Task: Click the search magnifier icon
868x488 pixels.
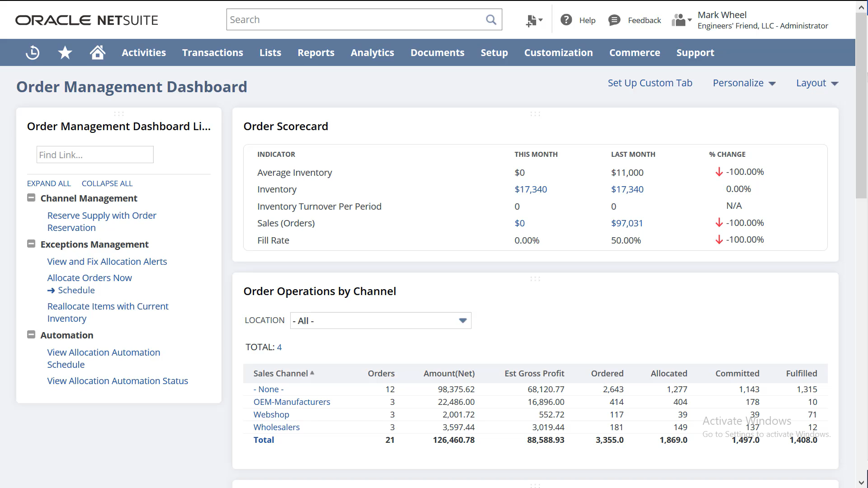Action: pyautogui.click(x=491, y=20)
